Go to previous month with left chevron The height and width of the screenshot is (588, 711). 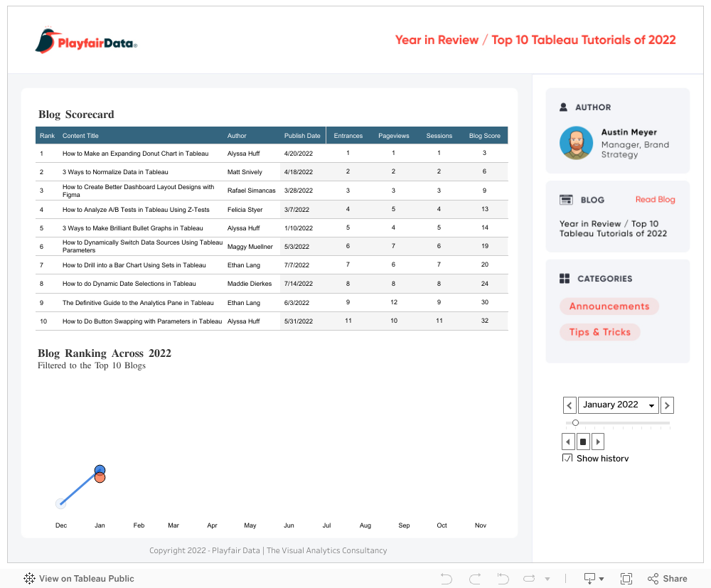click(x=570, y=405)
